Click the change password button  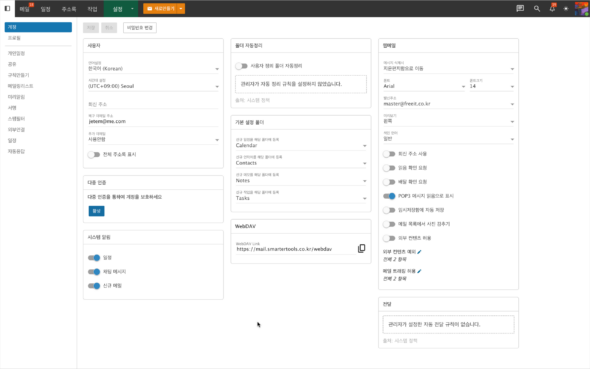pos(140,28)
